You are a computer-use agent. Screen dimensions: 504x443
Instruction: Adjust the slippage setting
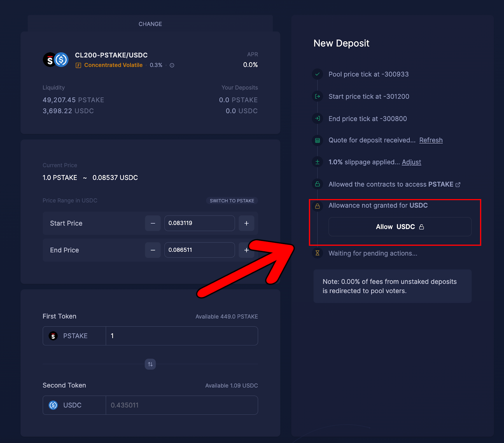(411, 162)
